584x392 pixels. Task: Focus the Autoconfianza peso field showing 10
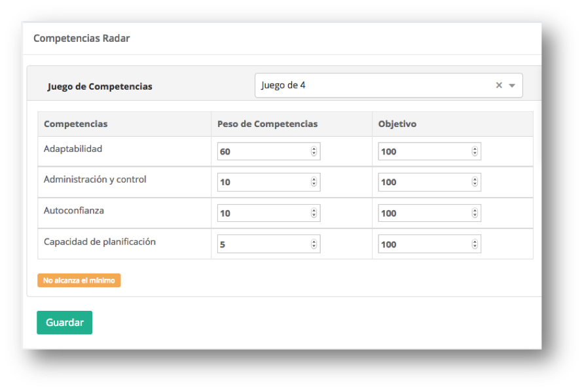(x=268, y=213)
